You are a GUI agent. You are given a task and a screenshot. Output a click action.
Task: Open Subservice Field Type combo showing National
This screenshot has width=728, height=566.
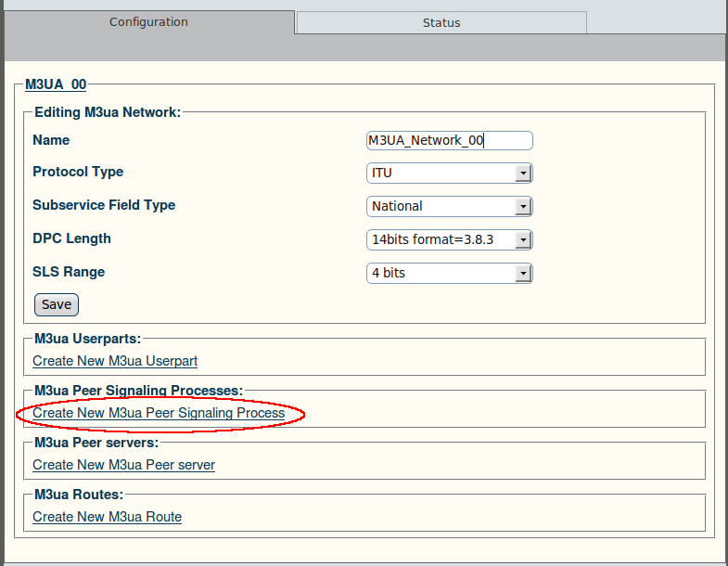click(x=450, y=206)
